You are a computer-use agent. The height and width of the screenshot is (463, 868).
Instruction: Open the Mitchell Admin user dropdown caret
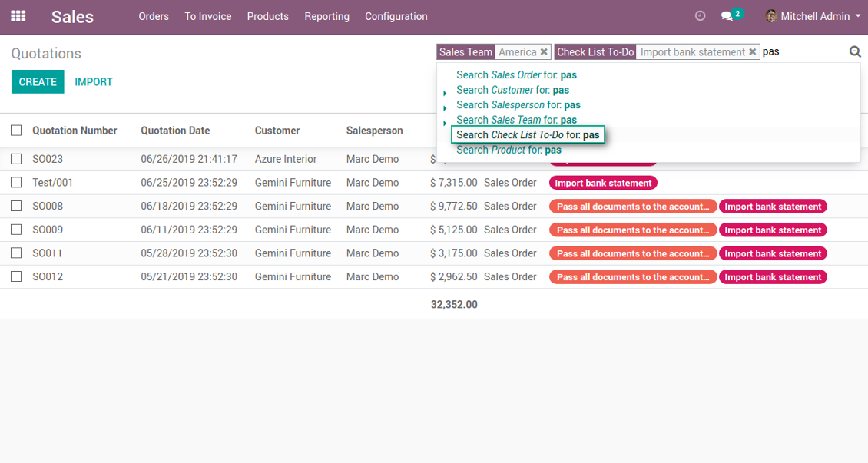(858, 17)
